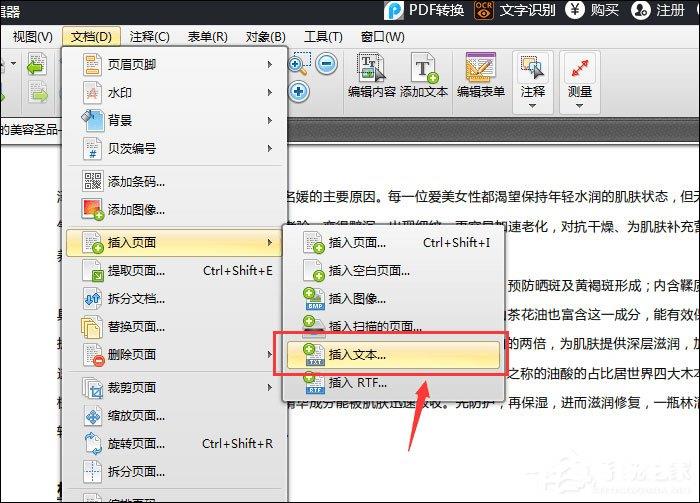Image resolution: width=700 pixels, height=503 pixels.
Task: Click the zoom out minus icon
Action: click(326, 63)
